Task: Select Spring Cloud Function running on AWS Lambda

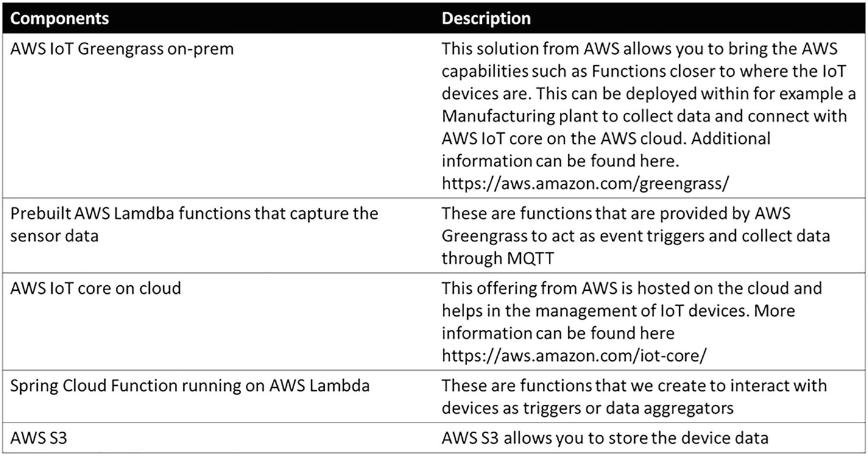Action: [x=190, y=385]
